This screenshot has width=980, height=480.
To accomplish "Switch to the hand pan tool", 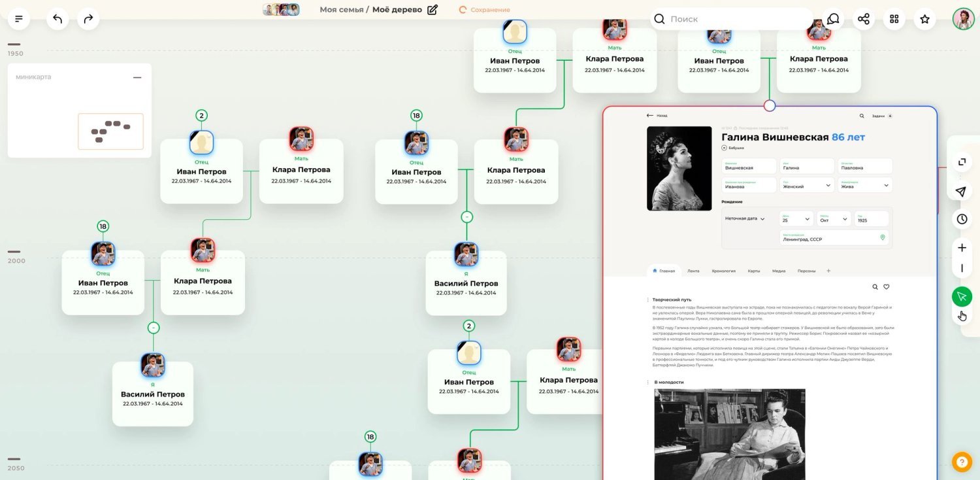I will [x=962, y=317].
